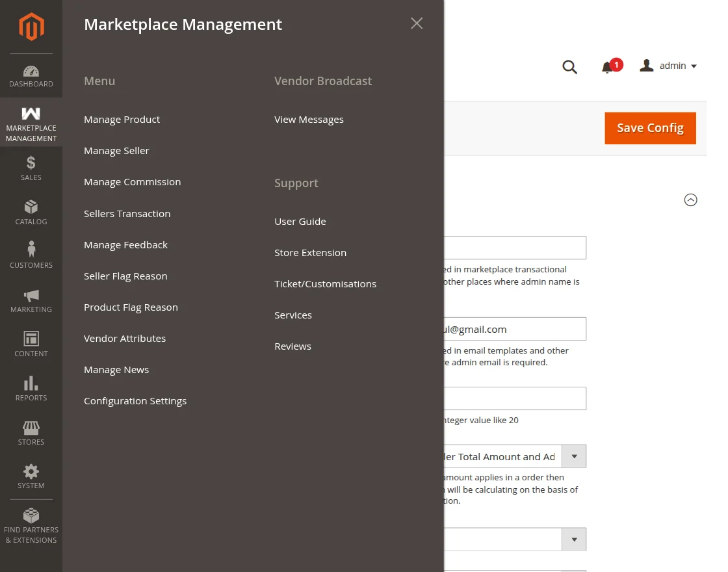Open View Messages under Vendor Broadcast
Image resolution: width=728 pixels, height=572 pixels.
click(309, 119)
